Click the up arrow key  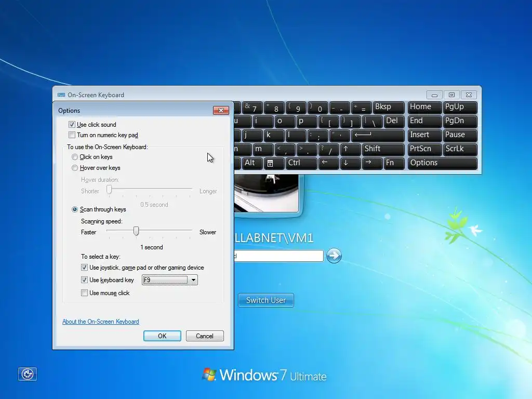point(351,149)
